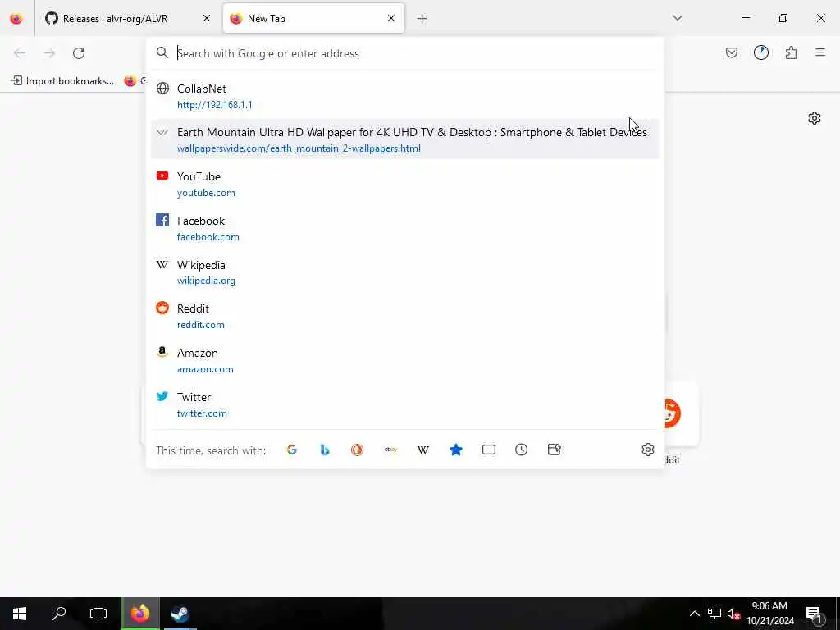Open network status tray icon
840x630 pixels.
714,614
